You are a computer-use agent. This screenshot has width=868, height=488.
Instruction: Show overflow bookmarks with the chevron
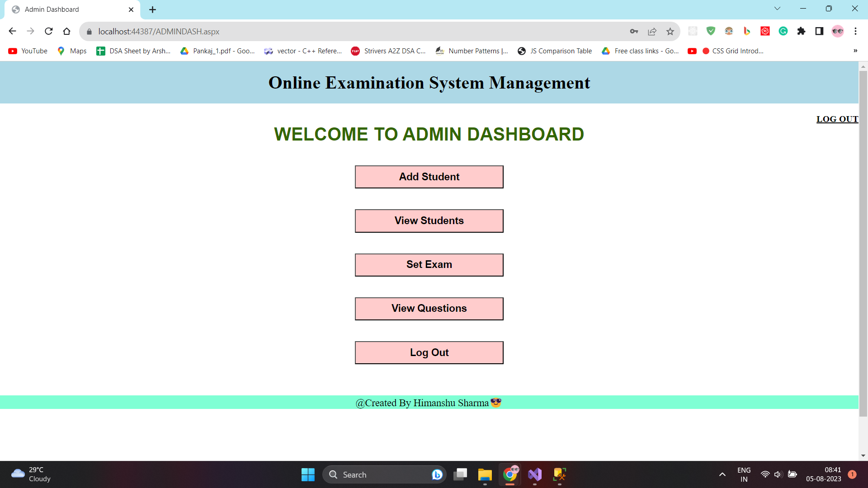pos(855,51)
